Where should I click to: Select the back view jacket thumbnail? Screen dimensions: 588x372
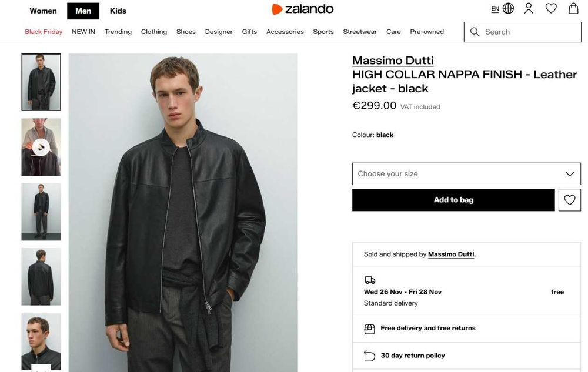pyautogui.click(x=41, y=276)
